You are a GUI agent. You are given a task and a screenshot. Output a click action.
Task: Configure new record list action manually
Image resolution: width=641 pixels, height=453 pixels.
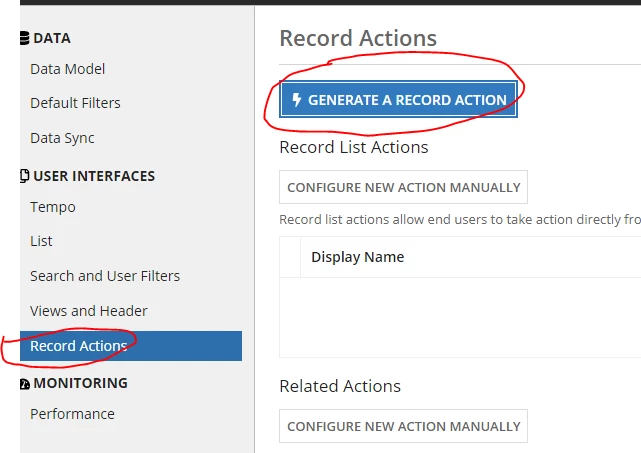[x=403, y=187]
